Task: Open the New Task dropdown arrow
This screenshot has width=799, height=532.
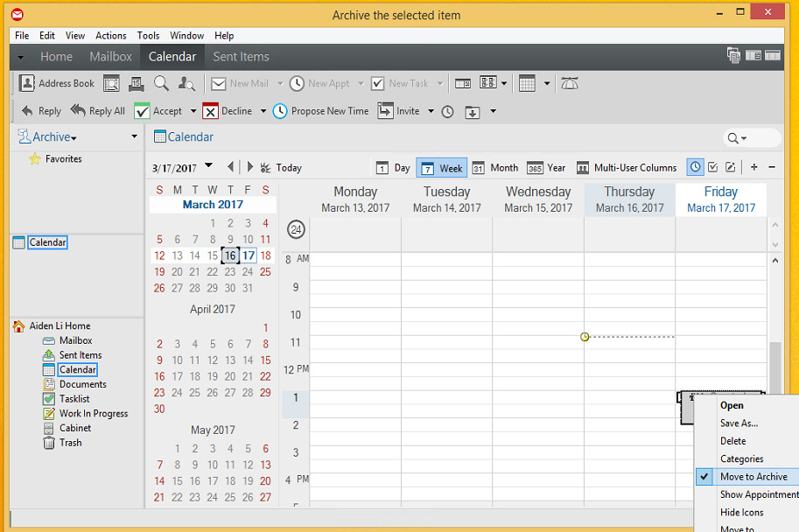Action: pyautogui.click(x=439, y=84)
